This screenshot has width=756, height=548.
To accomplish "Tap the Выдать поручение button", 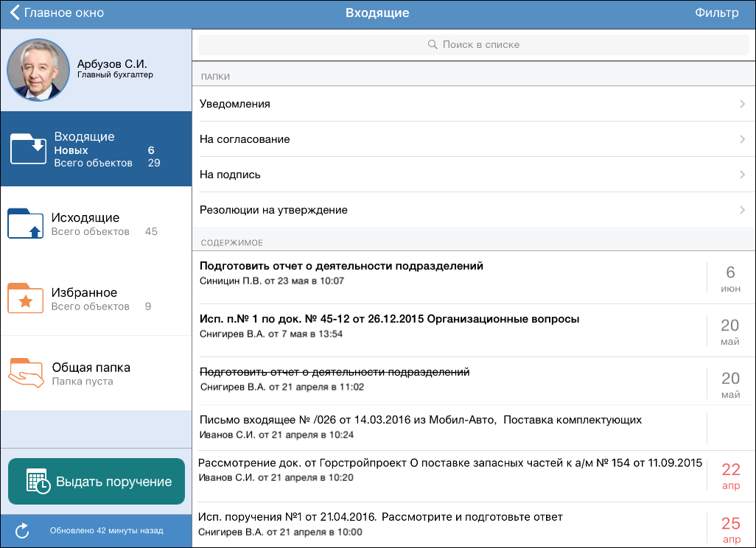I will 97,481.
